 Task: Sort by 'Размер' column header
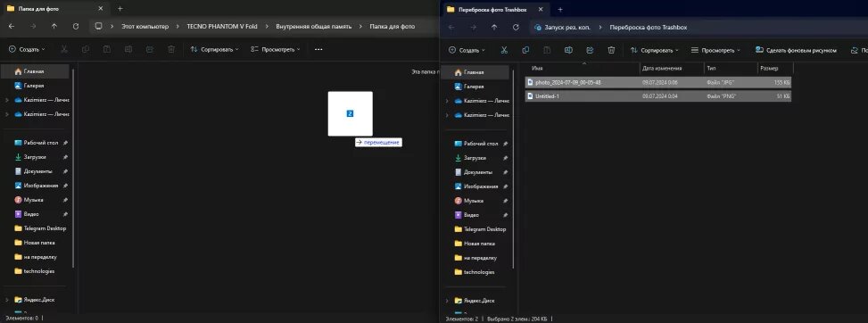click(775, 68)
